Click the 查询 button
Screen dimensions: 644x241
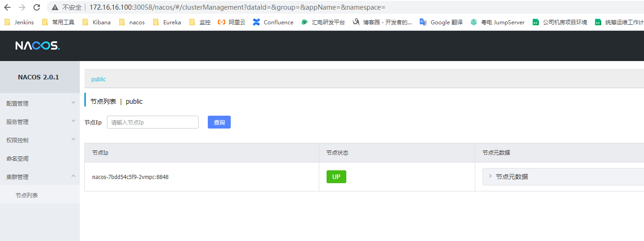click(219, 122)
